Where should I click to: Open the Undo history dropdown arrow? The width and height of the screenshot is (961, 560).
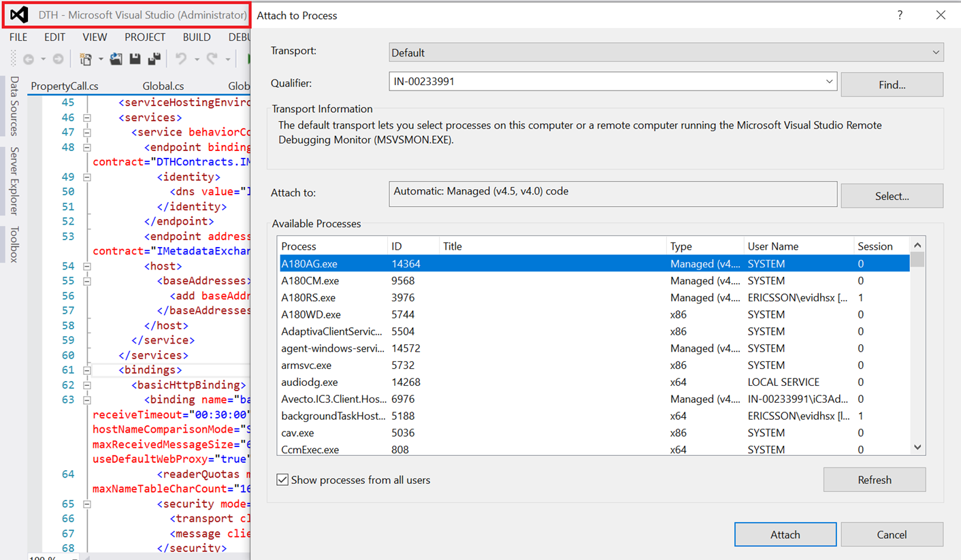coord(197,60)
